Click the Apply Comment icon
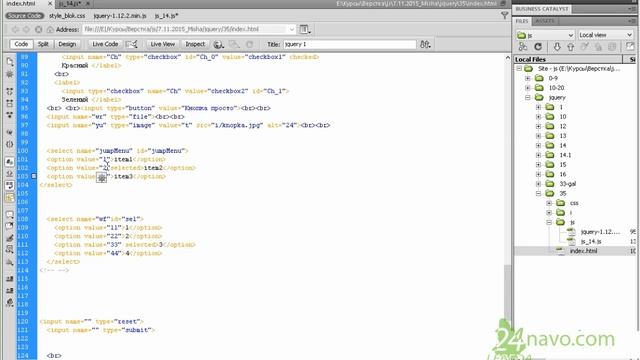640x360 pixels. pos(10,215)
